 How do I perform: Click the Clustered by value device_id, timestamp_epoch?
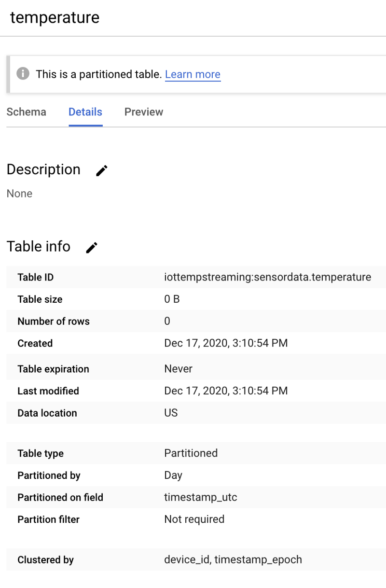(233, 560)
